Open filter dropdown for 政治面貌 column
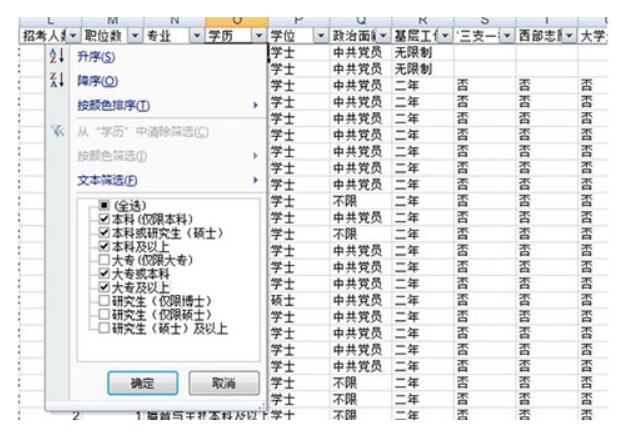 click(383, 36)
